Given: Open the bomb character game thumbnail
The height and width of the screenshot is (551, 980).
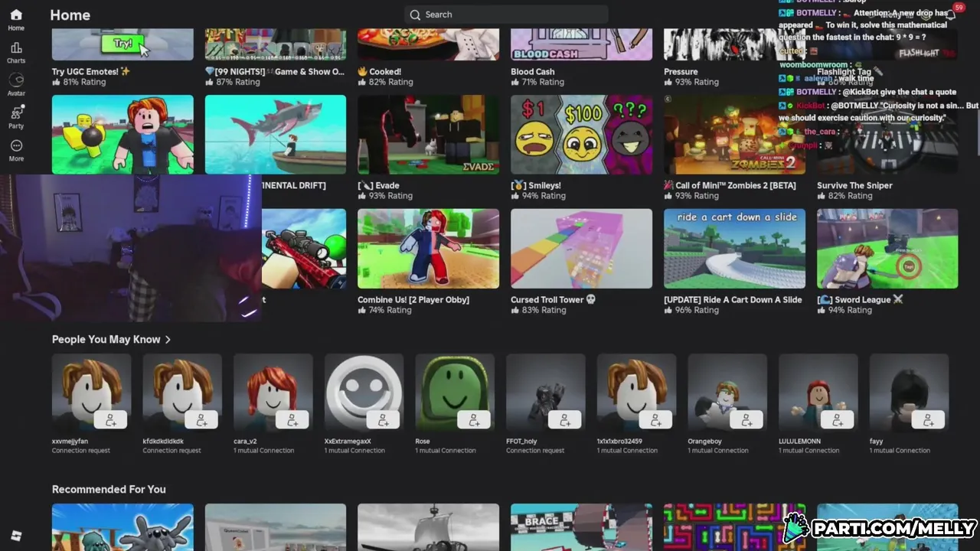Looking at the screenshot, I should 122,135.
